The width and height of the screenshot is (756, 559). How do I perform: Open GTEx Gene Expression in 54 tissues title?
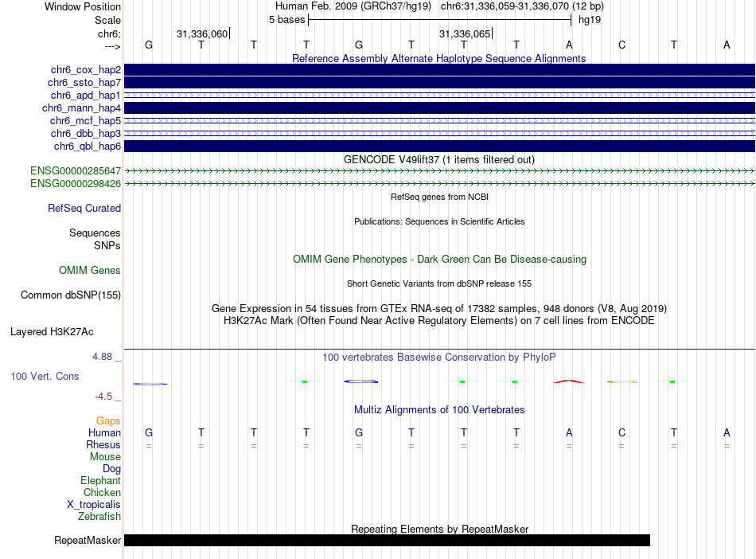[x=439, y=309]
